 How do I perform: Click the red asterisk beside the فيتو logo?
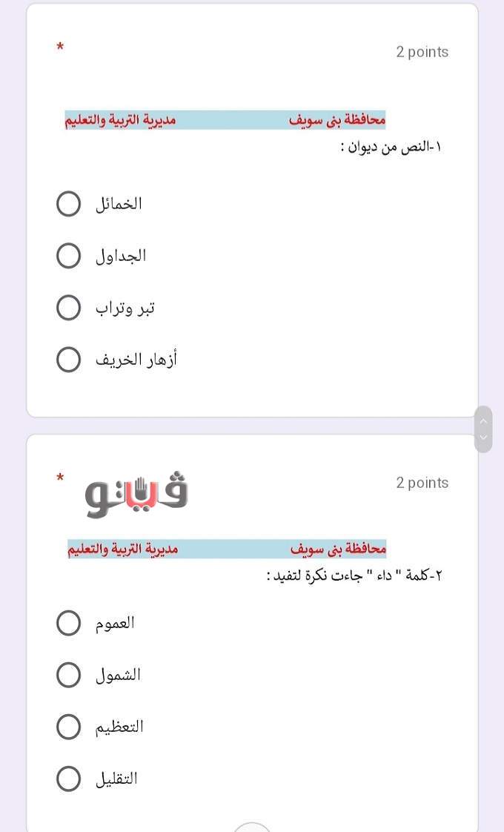[x=60, y=479]
